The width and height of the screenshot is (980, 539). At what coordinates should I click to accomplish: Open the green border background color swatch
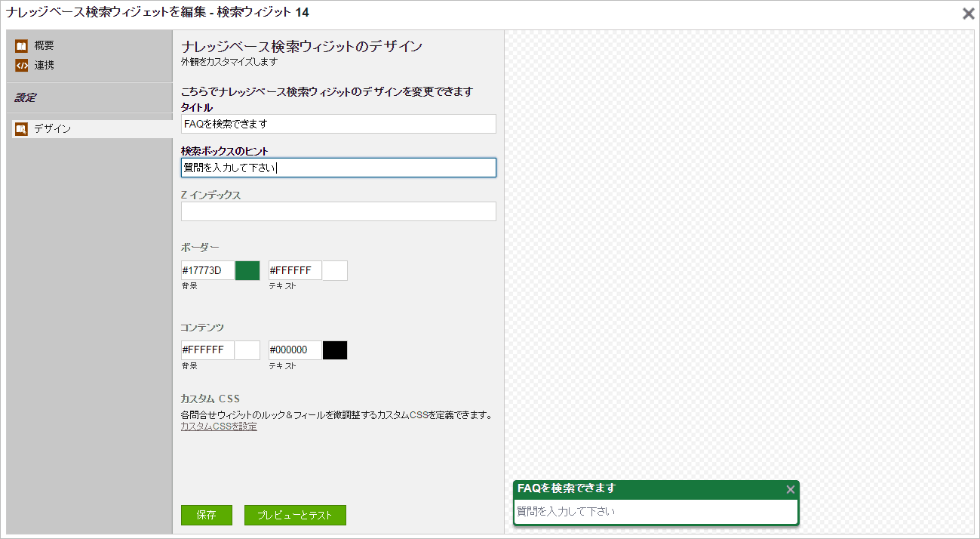click(x=247, y=270)
